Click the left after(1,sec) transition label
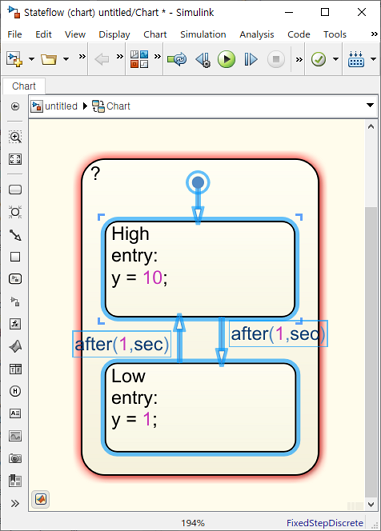 122,344
